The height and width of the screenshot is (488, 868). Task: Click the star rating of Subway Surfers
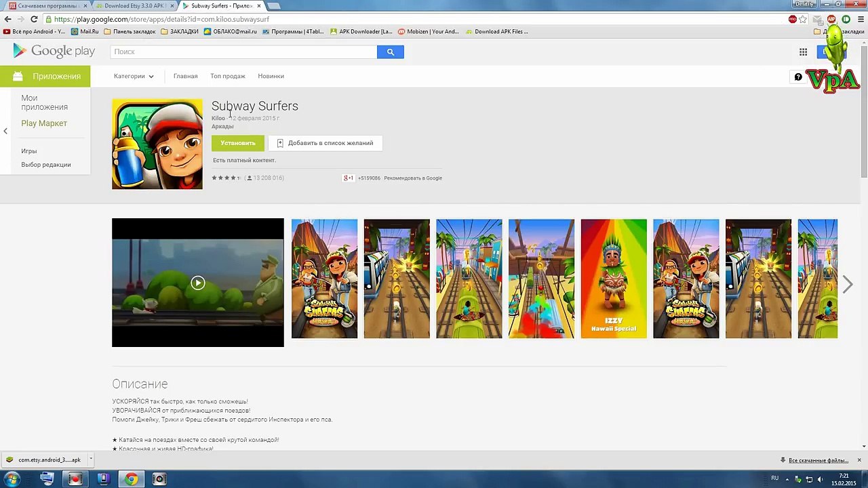click(x=226, y=178)
